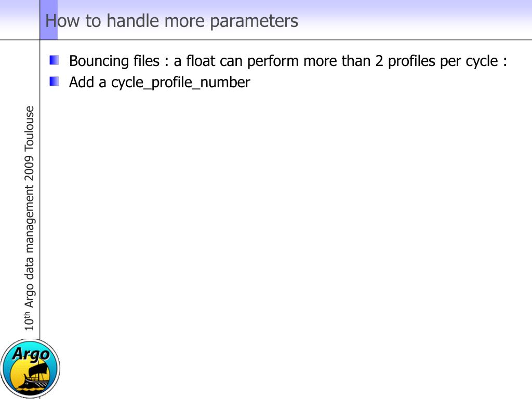Click the round Argo logo

[x=31, y=368]
